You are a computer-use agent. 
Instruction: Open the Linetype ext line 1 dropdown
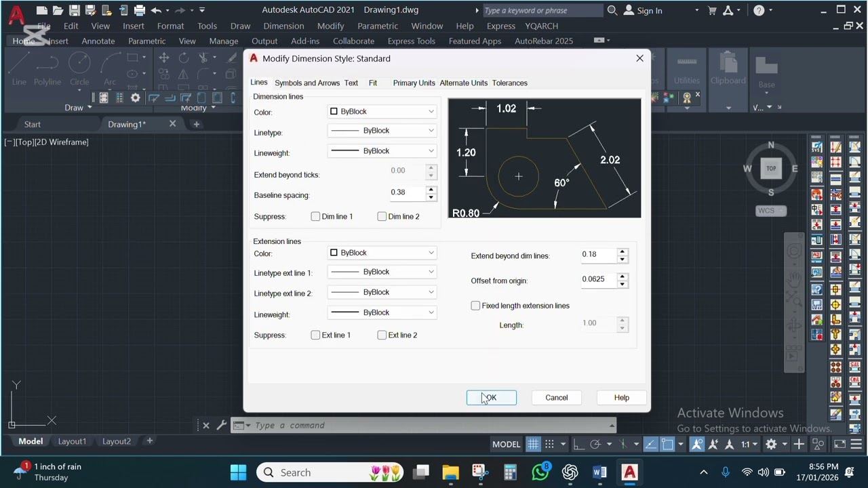(x=382, y=272)
